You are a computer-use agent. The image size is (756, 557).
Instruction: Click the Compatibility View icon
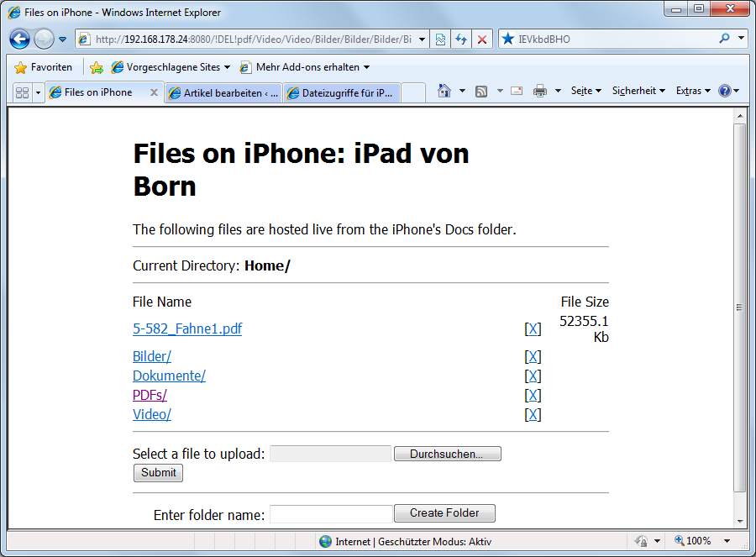pos(440,39)
